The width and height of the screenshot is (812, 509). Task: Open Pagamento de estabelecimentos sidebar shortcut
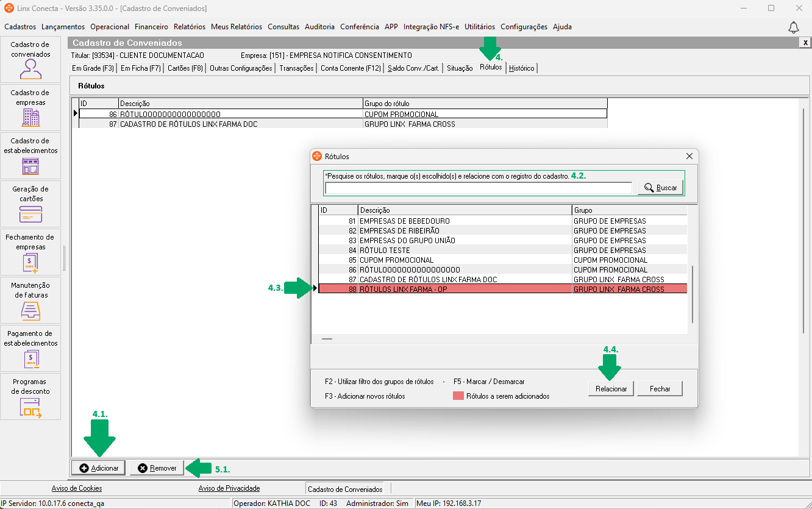(x=30, y=348)
